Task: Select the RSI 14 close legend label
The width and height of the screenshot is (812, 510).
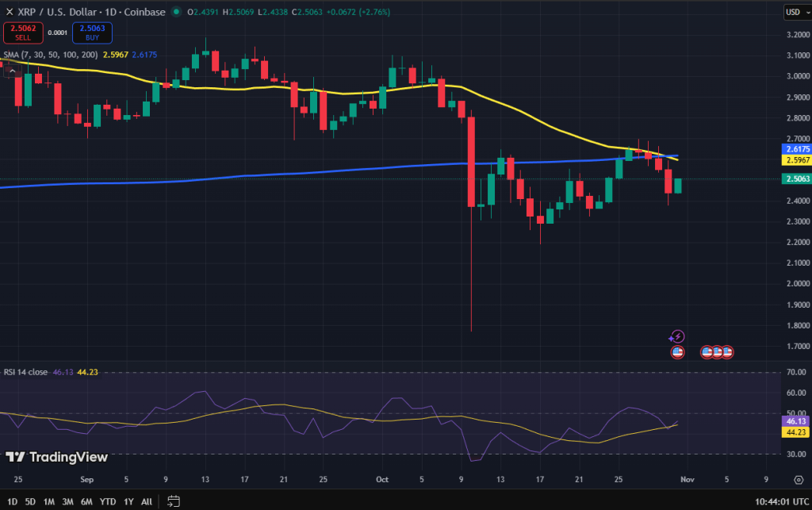Action: (x=25, y=372)
